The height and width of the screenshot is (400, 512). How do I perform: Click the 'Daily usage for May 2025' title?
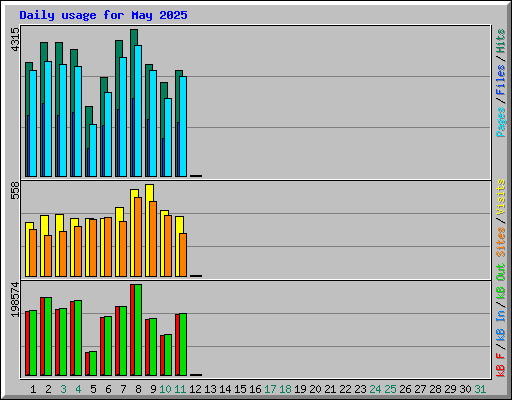coord(103,15)
